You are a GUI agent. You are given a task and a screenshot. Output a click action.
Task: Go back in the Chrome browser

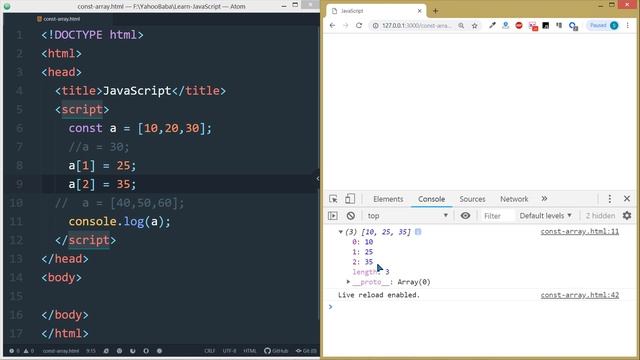[332, 25]
